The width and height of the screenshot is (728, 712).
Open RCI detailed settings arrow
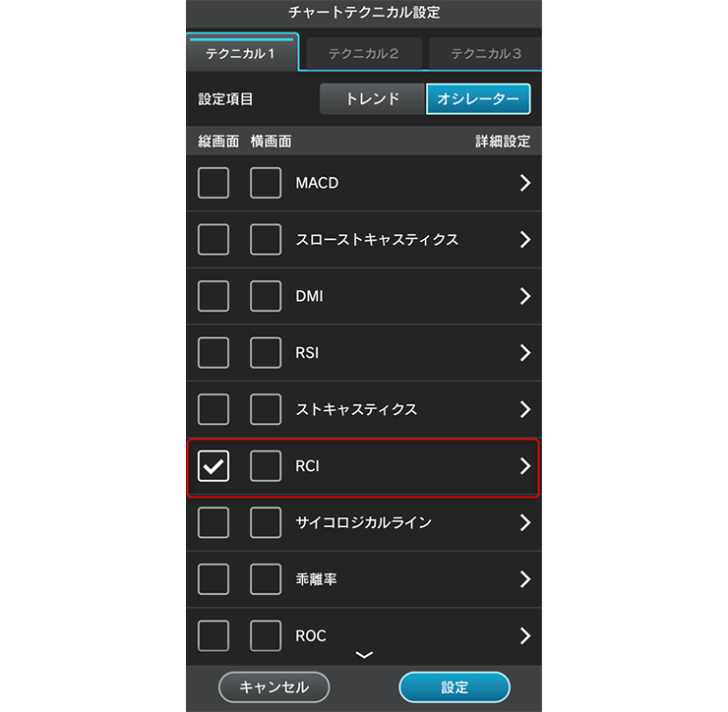[525, 466]
